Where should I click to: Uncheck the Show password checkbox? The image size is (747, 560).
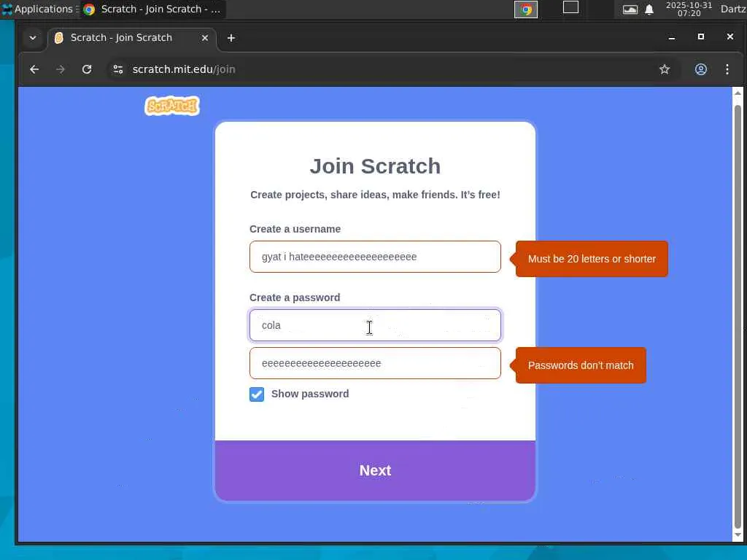pos(257,394)
